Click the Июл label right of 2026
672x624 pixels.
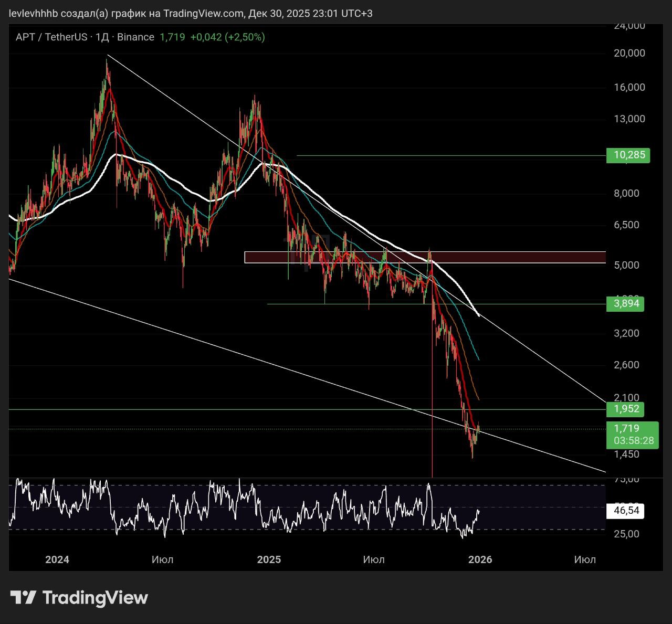tap(585, 559)
